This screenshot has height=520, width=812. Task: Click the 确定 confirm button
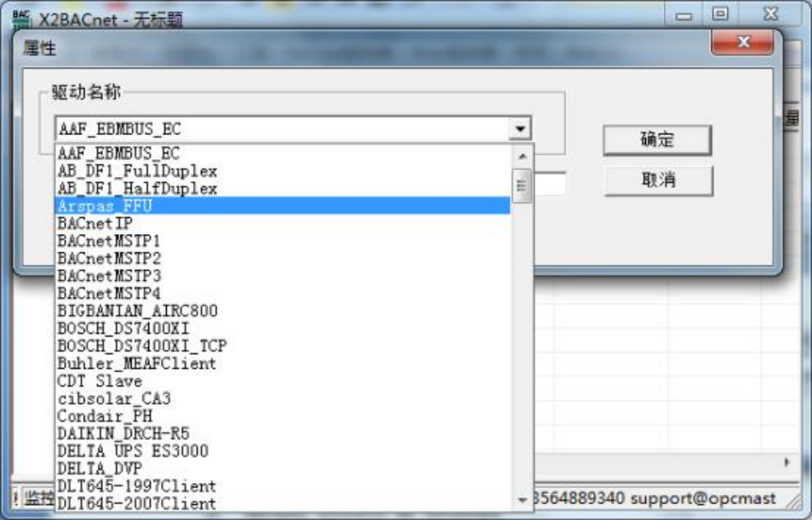(x=657, y=140)
